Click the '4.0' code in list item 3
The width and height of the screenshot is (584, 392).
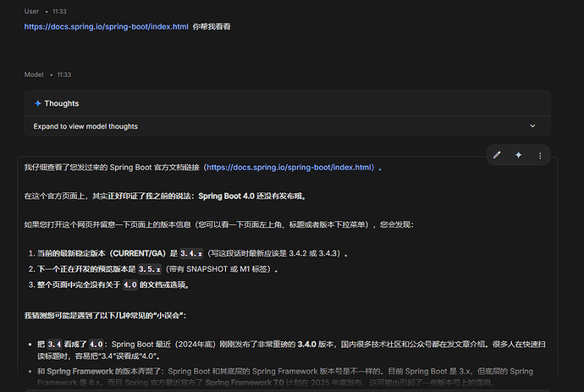[x=130, y=284]
